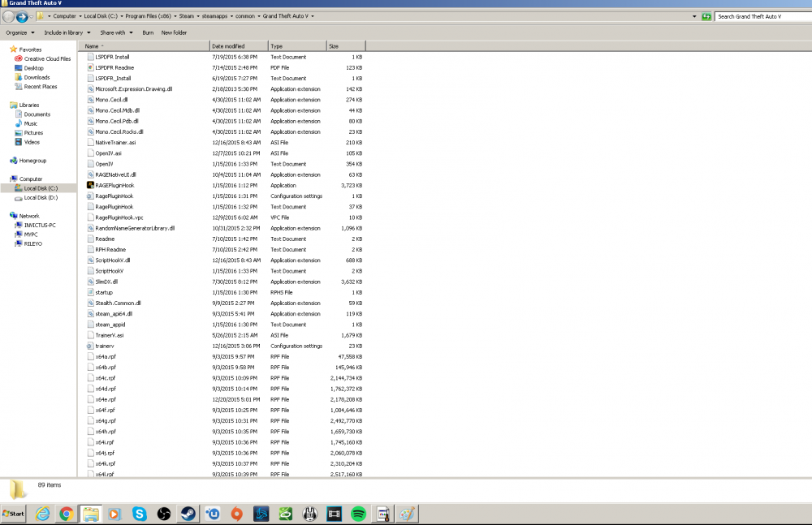This screenshot has height=525, width=812.
Task: Sort files by the Date modified column
Action: click(240, 46)
